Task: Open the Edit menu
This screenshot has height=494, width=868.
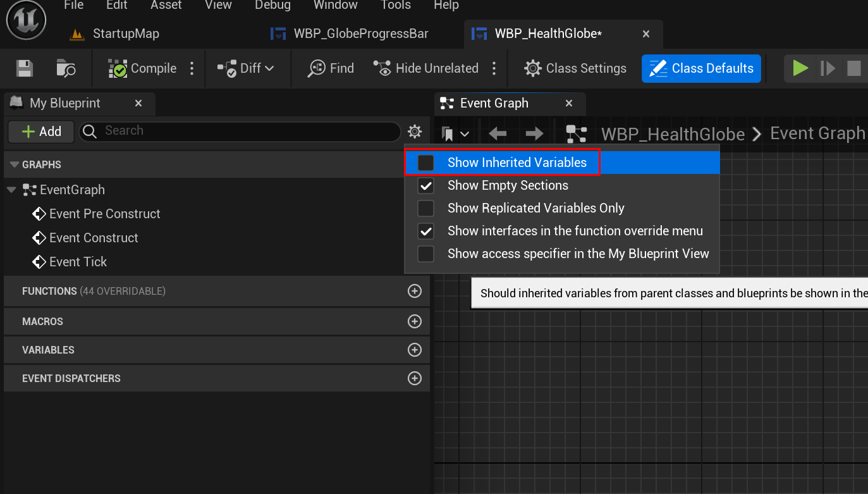Action: pos(117,5)
